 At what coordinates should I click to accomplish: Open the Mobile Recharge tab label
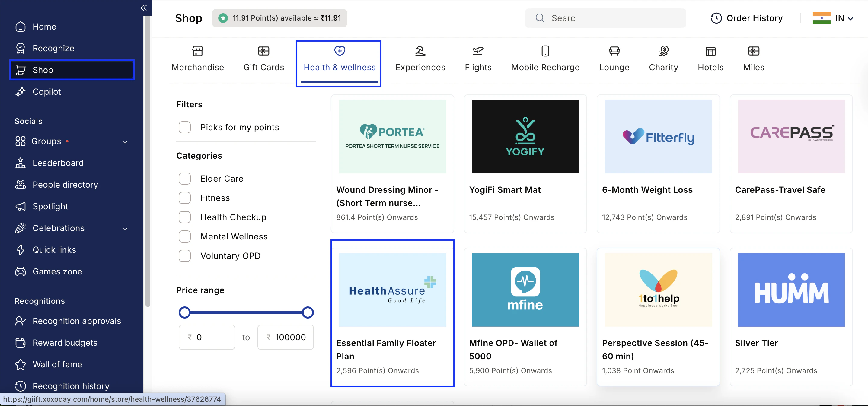545,67
